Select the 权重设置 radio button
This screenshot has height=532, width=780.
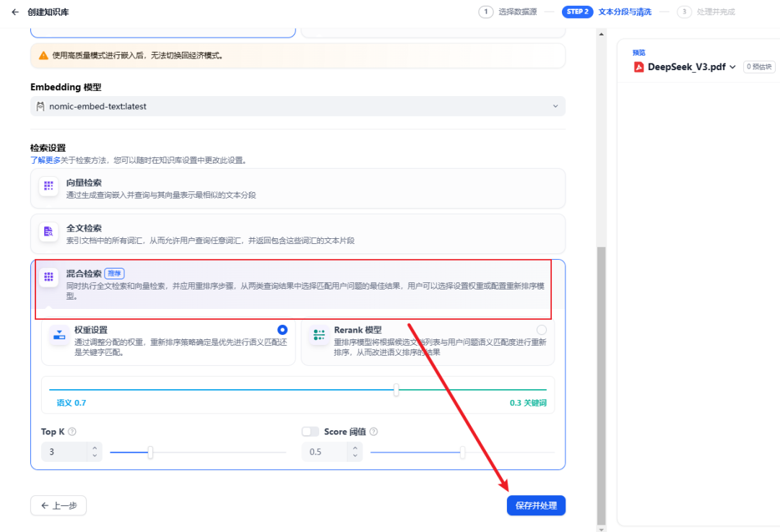click(282, 330)
